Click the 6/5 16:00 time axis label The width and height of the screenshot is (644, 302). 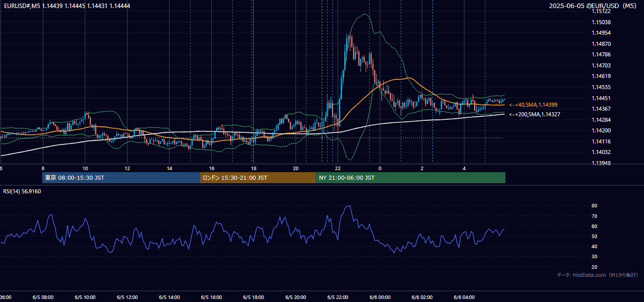click(212, 297)
